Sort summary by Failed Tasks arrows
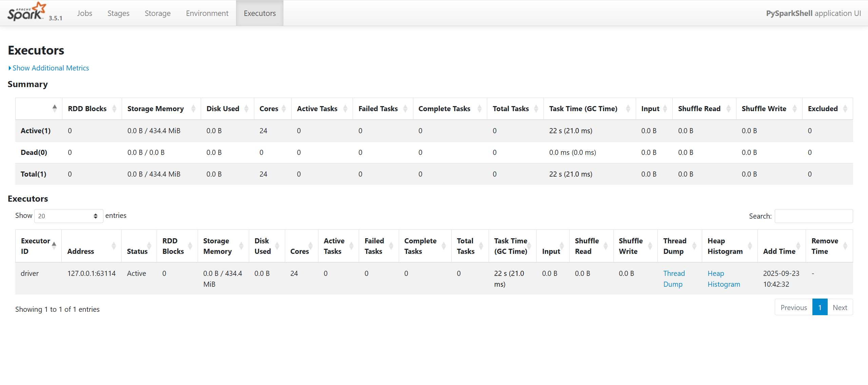 click(x=405, y=109)
